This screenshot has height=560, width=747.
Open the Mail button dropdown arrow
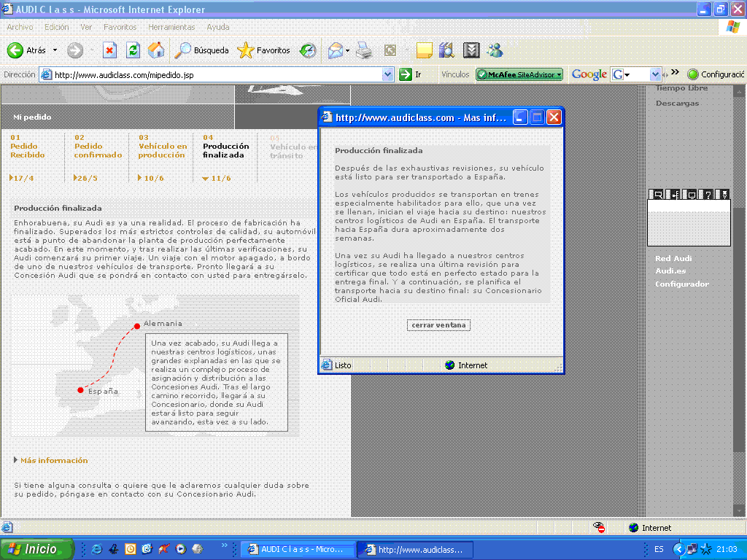pos(348,50)
